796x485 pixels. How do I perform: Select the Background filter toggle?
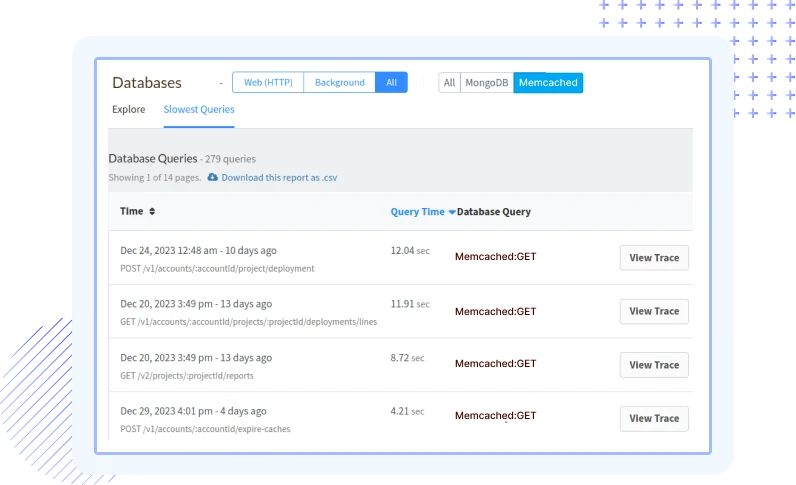pyautogui.click(x=339, y=83)
